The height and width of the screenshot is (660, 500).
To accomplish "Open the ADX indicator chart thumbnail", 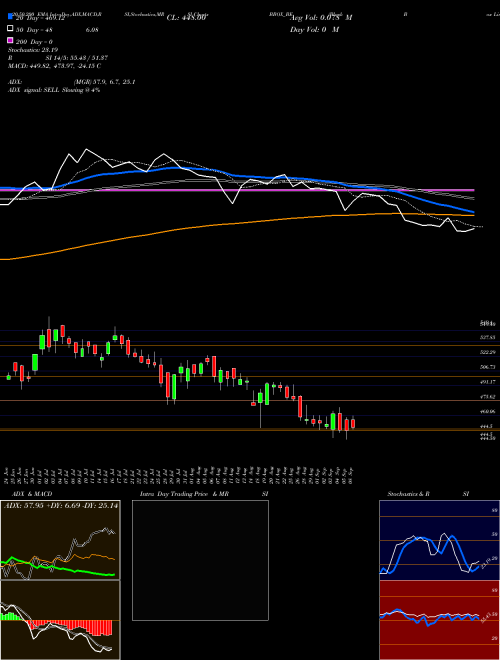I will 60,540.
